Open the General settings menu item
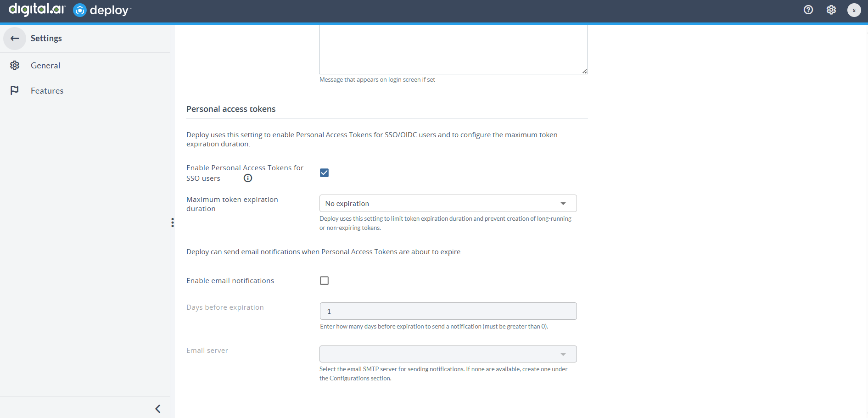 click(45, 66)
